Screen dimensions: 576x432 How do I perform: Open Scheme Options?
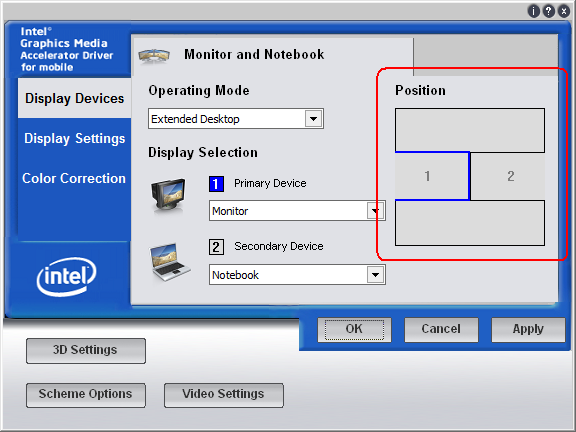pos(86,395)
